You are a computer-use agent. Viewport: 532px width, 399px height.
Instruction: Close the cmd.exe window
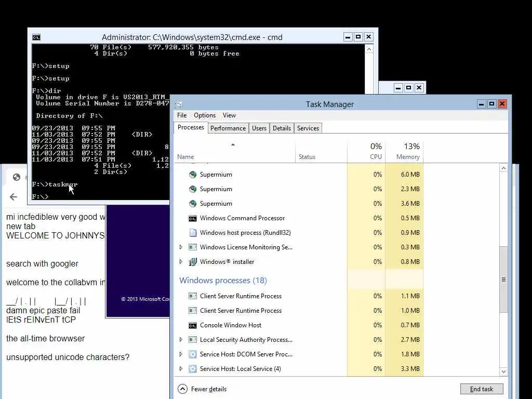pyautogui.click(x=369, y=37)
